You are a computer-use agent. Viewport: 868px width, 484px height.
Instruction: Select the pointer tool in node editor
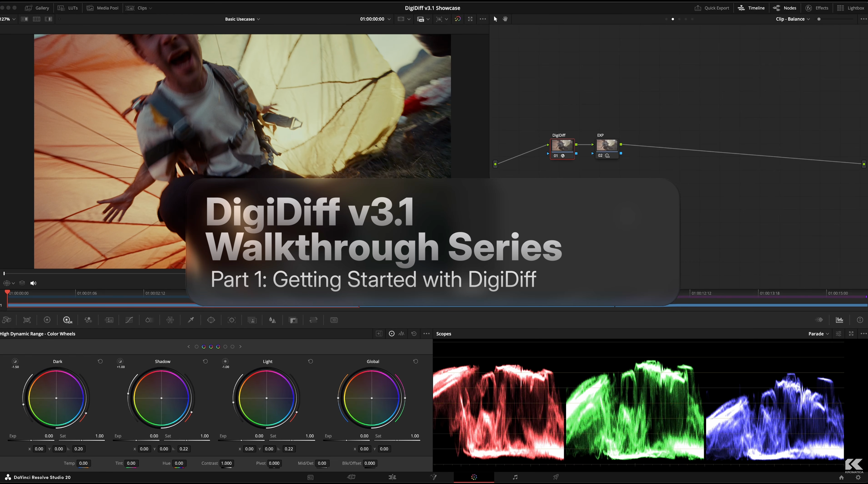click(x=495, y=19)
